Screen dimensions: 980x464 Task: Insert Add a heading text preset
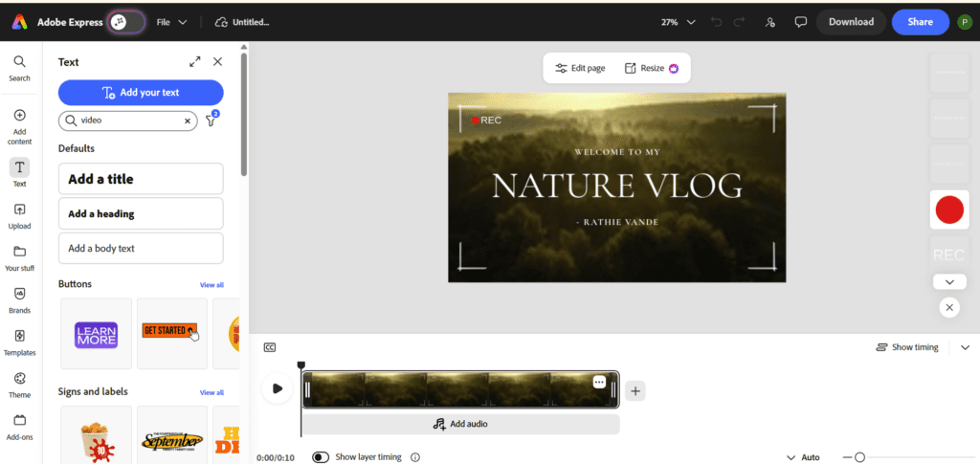[x=141, y=213]
